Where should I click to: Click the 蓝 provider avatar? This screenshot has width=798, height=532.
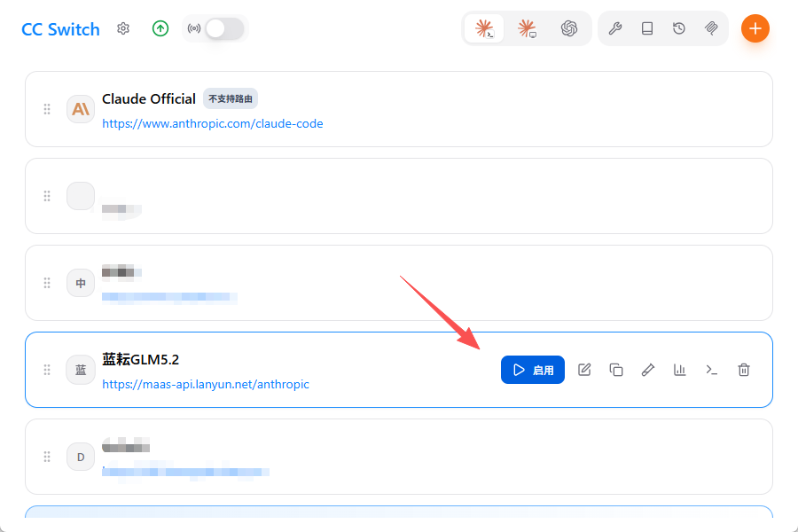click(x=81, y=370)
